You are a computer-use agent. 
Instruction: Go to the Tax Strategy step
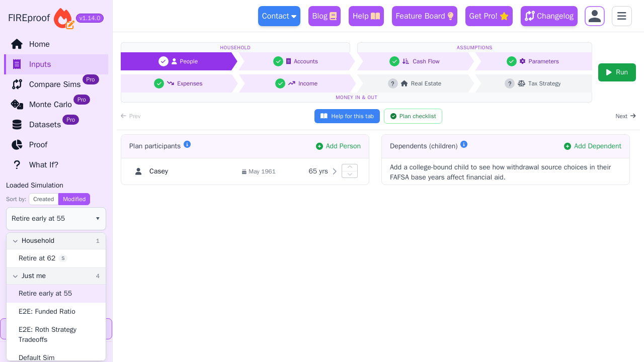tap(533, 83)
